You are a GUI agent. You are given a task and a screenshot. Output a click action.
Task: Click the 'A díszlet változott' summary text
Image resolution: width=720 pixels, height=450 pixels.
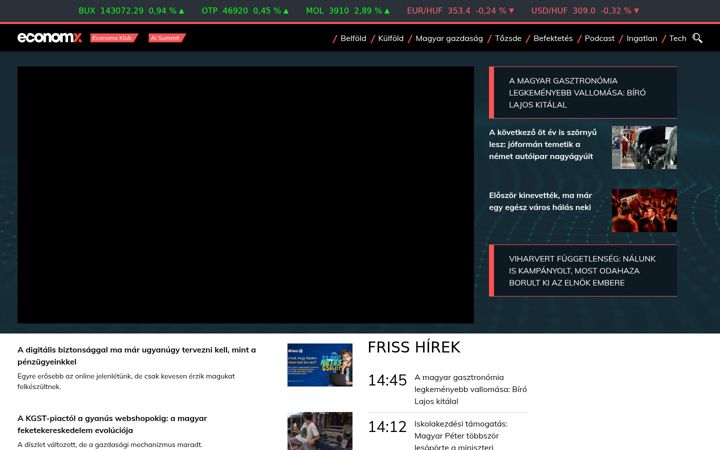click(110, 444)
